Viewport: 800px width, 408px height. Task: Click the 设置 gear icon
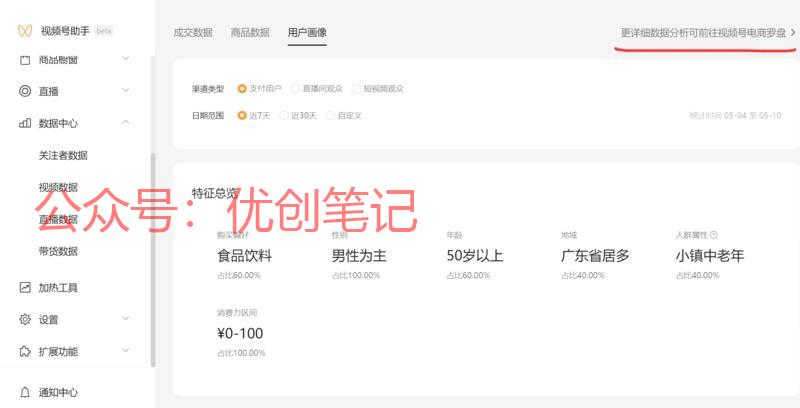click(24, 319)
